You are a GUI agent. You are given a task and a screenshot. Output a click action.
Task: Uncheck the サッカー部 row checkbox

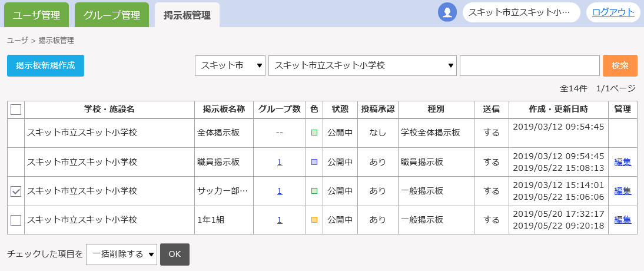(16, 191)
